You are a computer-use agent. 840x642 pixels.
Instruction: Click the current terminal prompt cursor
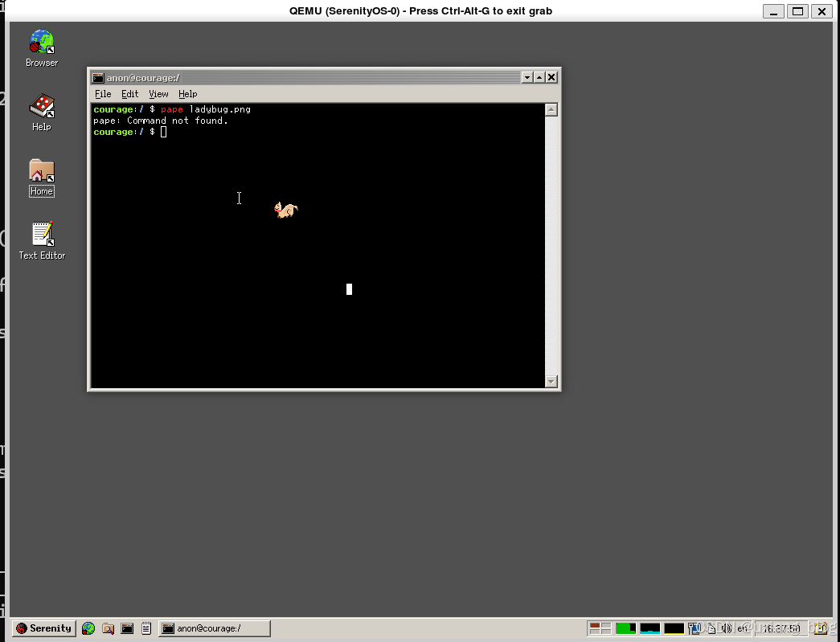coord(163,132)
